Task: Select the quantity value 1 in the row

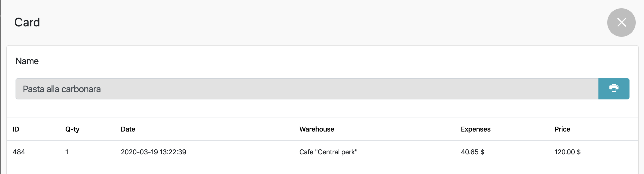Action: 67,152
